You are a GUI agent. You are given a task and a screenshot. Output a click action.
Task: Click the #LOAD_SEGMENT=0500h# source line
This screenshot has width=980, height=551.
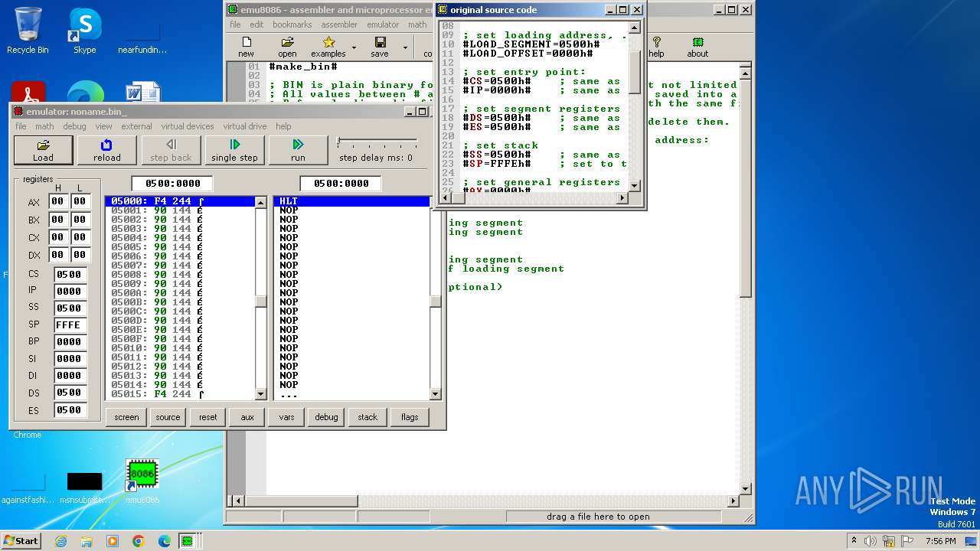531,44
